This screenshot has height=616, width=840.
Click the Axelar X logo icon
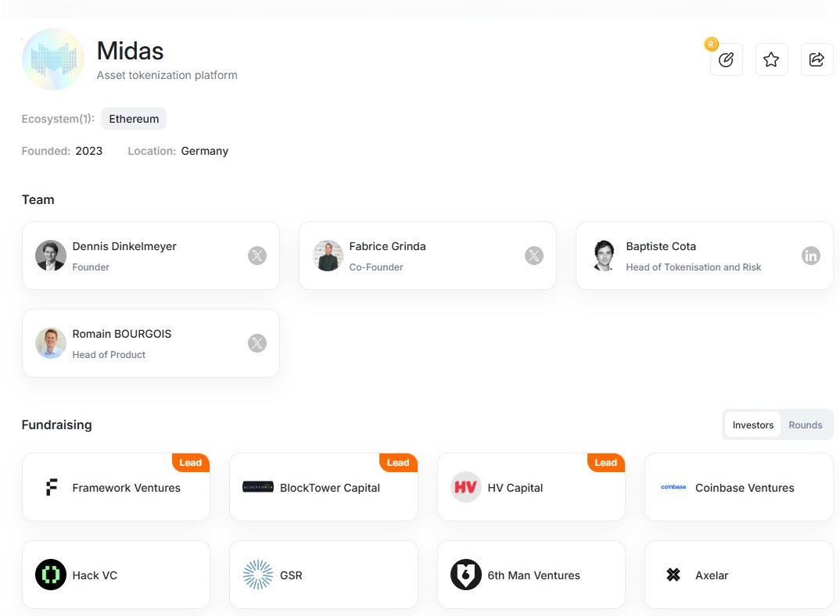coord(673,575)
